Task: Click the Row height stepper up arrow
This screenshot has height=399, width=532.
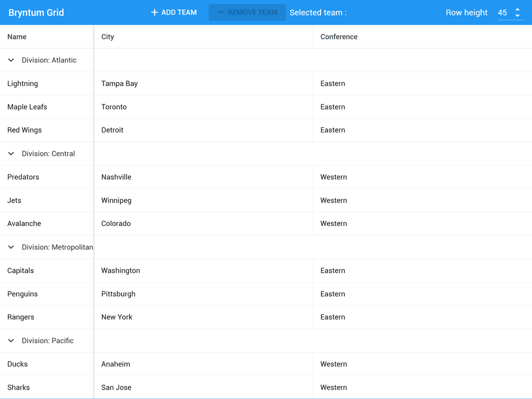Action: [517, 9]
